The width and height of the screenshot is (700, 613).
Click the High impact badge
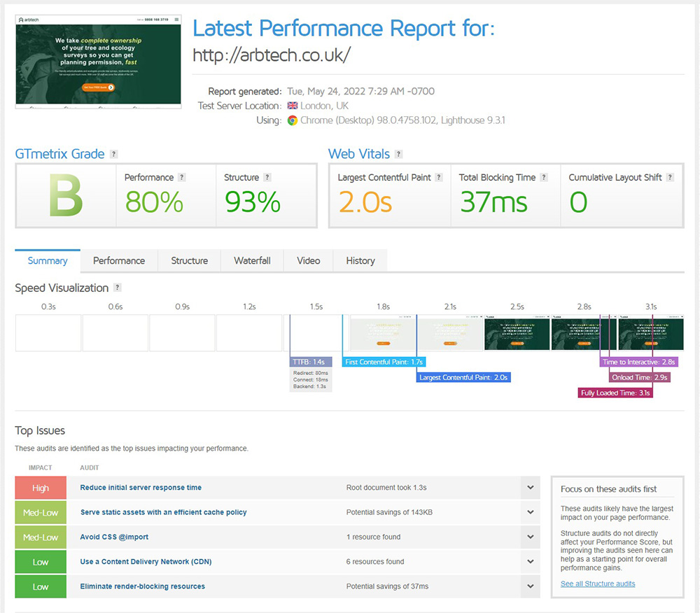41,488
